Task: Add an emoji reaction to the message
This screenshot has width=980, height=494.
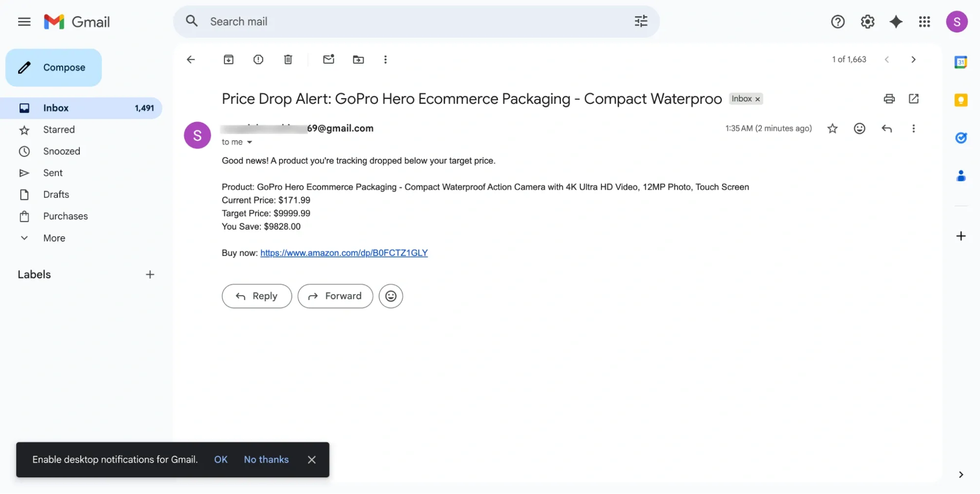Action: (859, 128)
